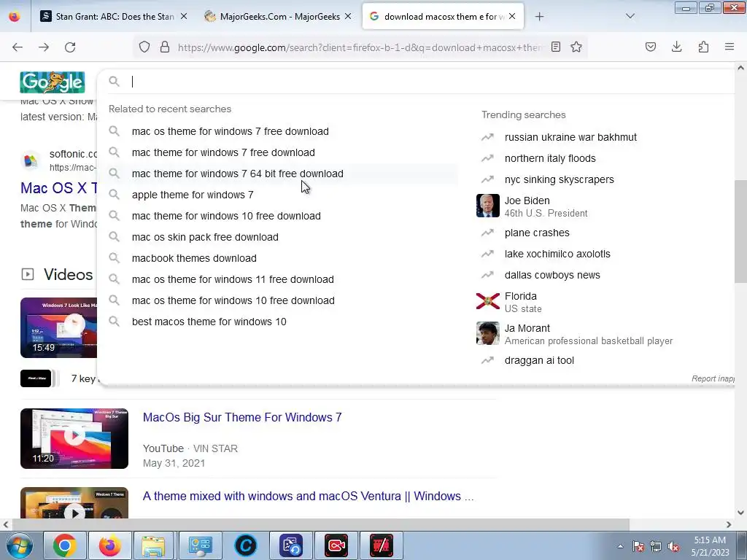The height and width of the screenshot is (560, 747).
Task: Open trending search nyc sinking skyscrapers
Action: tap(559, 179)
